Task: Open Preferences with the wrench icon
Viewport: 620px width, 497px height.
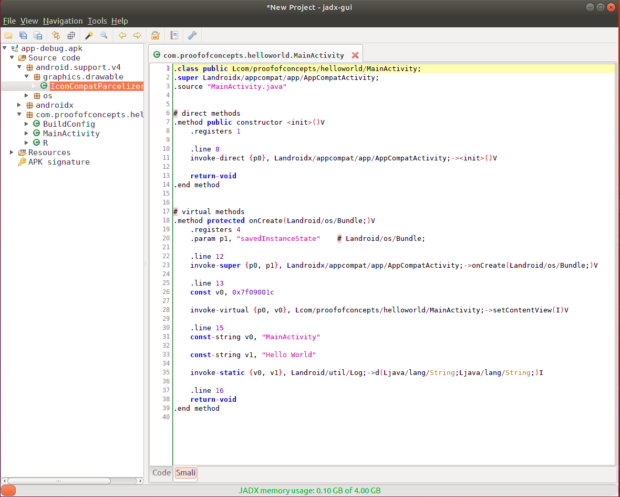Action: [x=192, y=35]
